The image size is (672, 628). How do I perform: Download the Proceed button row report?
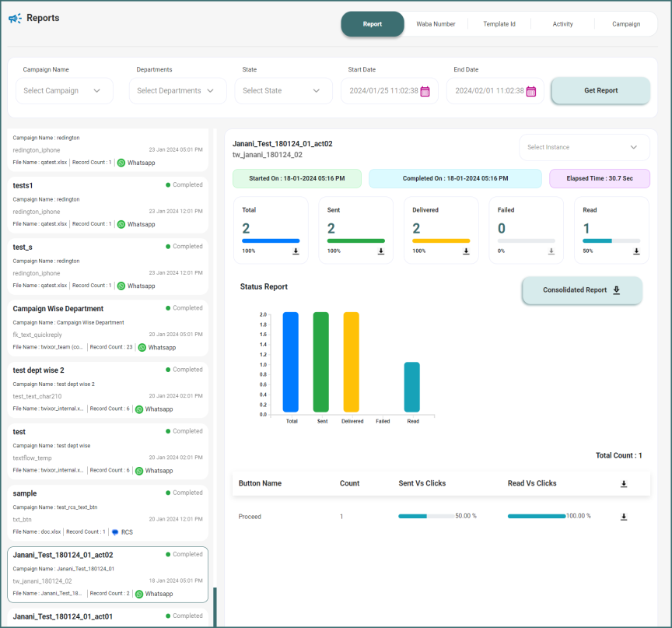tap(624, 516)
